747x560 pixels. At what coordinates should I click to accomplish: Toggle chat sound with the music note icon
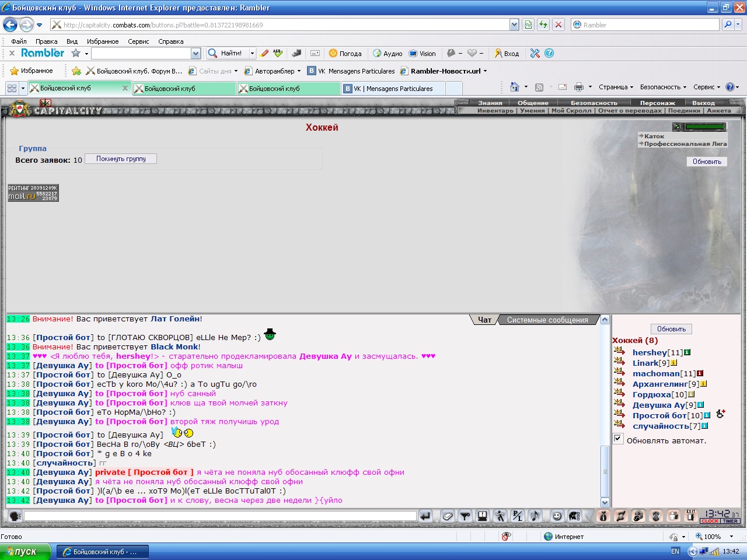tap(535, 516)
